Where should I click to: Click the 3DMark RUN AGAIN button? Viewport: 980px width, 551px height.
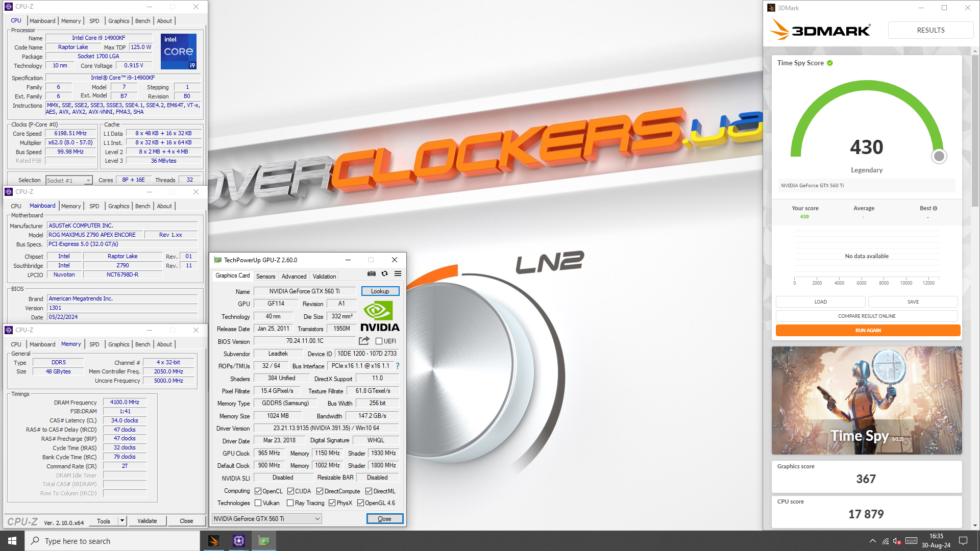tap(868, 331)
